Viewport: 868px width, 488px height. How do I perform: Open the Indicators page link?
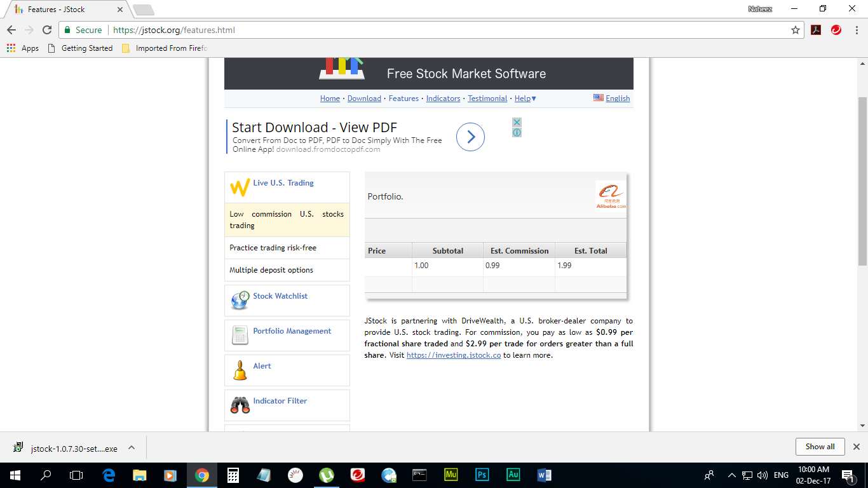click(443, 98)
